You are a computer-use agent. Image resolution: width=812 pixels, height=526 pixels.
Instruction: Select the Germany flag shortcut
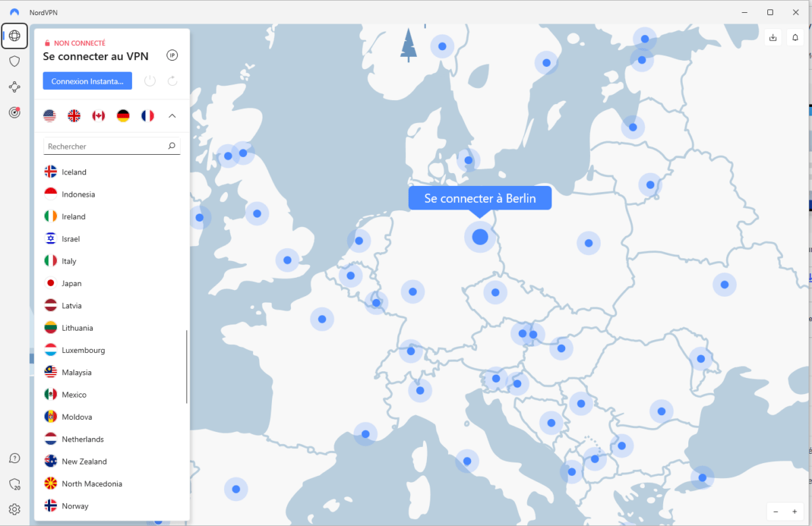click(x=122, y=116)
